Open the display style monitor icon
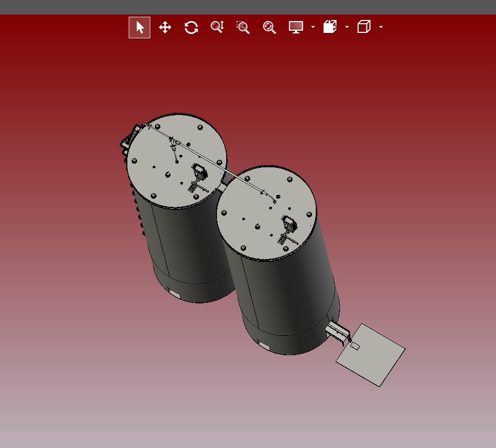Screen dimensions: 496x448 point(296,27)
